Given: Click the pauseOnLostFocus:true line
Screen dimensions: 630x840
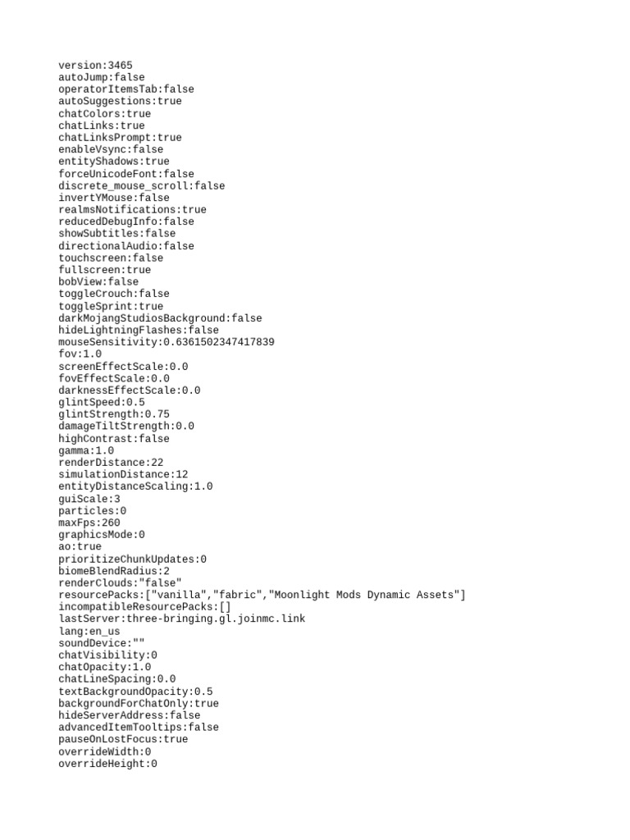Looking at the screenshot, I should (x=123, y=739).
